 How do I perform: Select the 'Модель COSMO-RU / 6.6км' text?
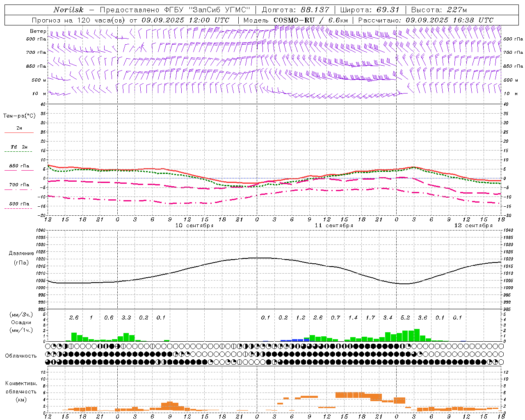click(296, 20)
